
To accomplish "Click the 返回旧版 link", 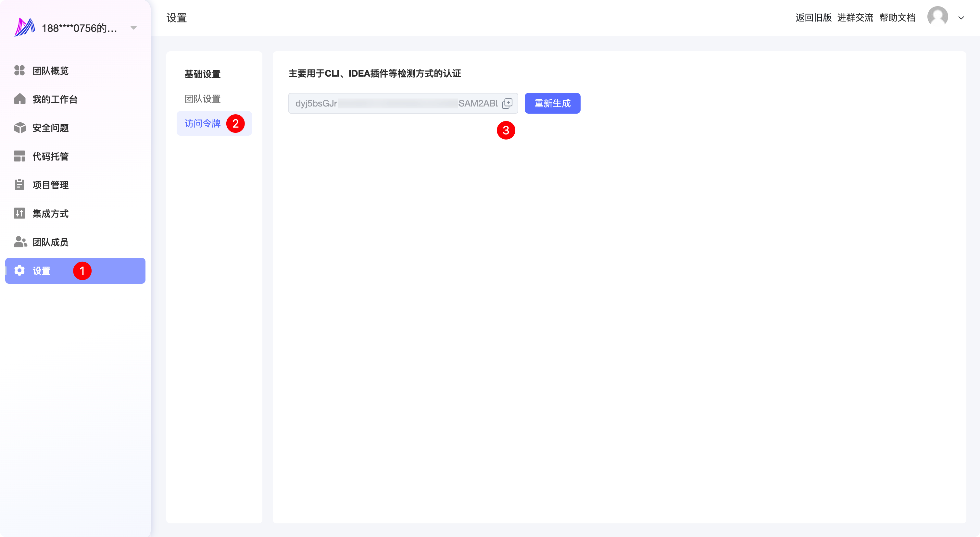I will pos(813,18).
